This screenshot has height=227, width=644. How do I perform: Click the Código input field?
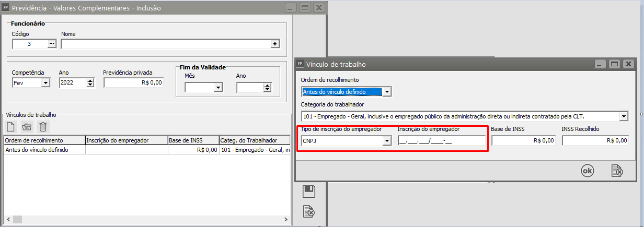pyautogui.click(x=29, y=44)
